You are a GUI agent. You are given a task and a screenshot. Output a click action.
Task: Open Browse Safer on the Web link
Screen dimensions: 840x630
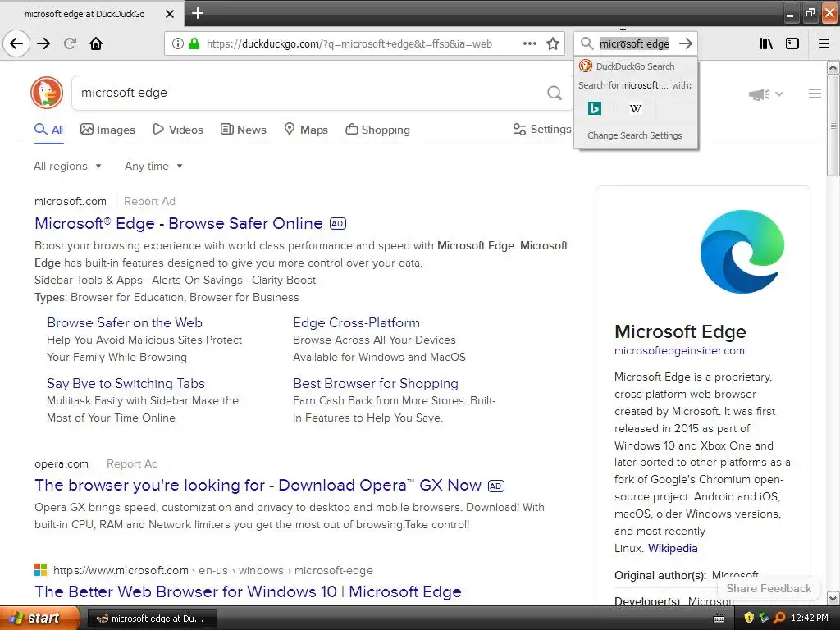coord(125,322)
